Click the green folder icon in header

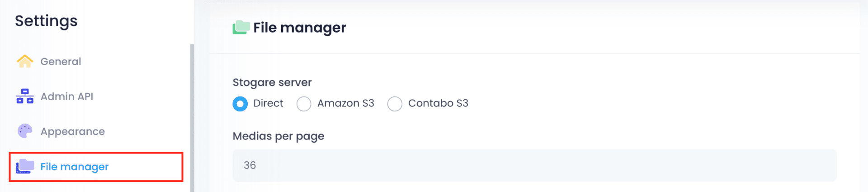[x=241, y=28]
